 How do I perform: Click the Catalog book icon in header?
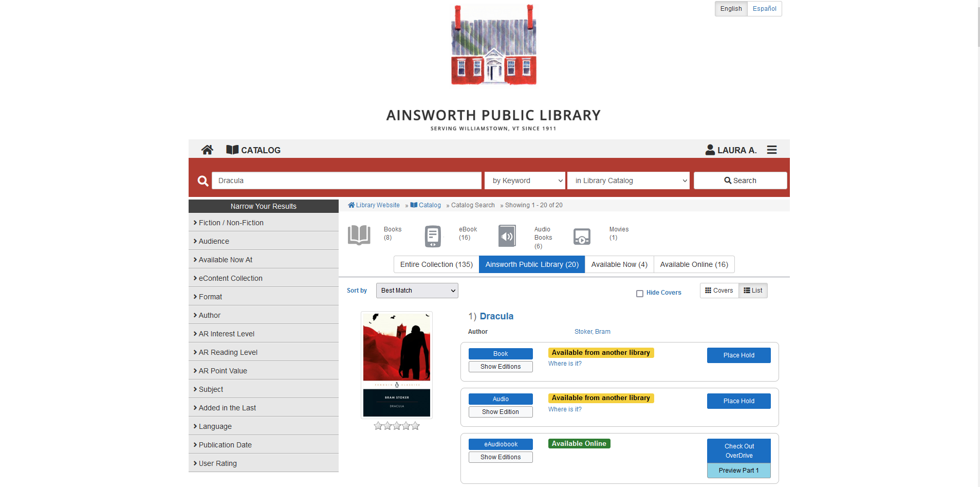(x=232, y=150)
